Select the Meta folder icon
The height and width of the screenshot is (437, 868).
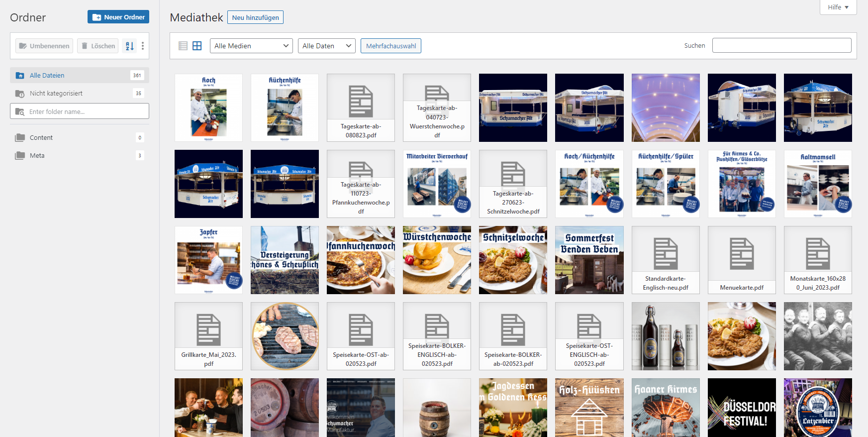pyautogui.click(x=20, y=156)
